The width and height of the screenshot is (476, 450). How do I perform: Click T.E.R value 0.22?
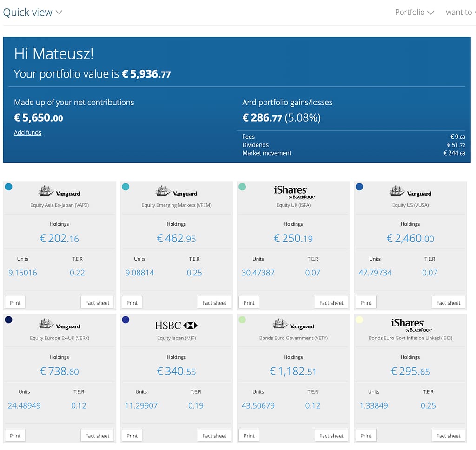pyautogui.click(x=78, y=273)
